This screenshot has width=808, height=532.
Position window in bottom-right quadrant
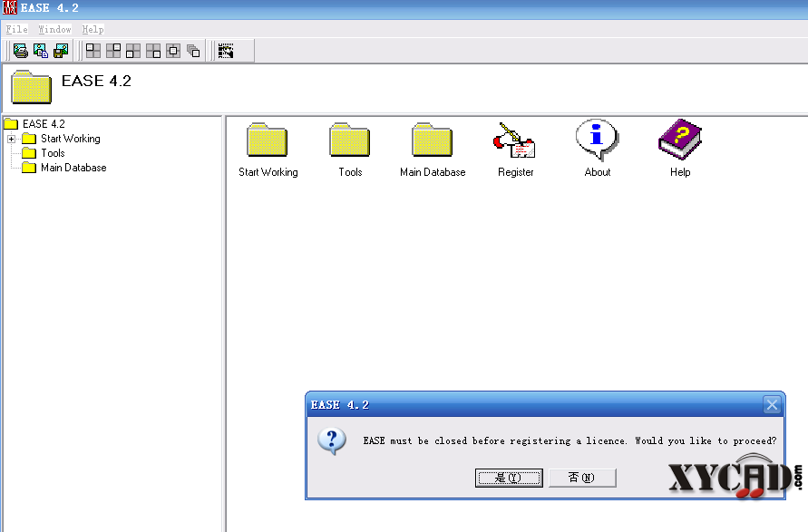(x=153, y=51)
